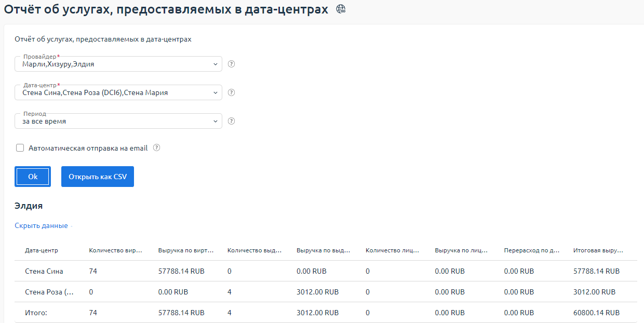
Task: Click the Перерасход column header
Action: click(531, 250)
